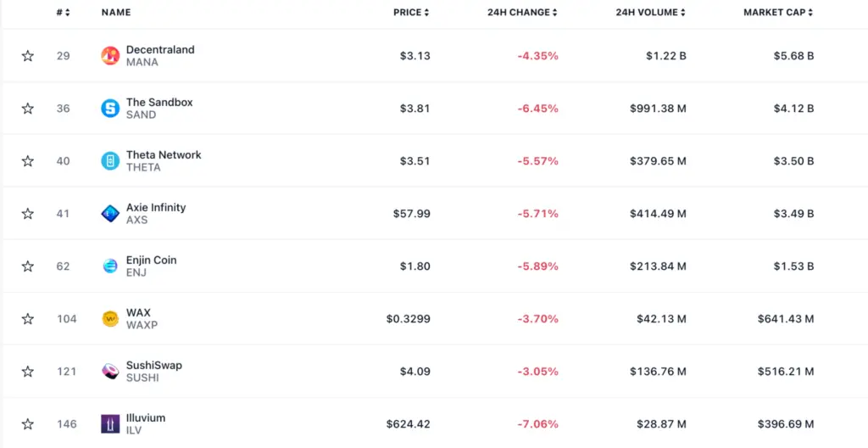The width and height of the screenshot is (868, 448).
Task: Favorite Decentraland with the star toggle
Action: 28,56
